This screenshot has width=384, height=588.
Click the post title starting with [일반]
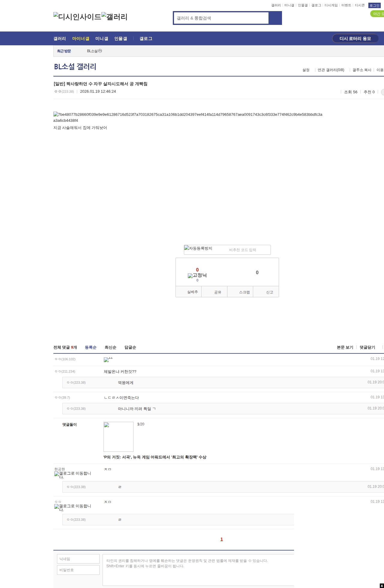tap(100, 84)
